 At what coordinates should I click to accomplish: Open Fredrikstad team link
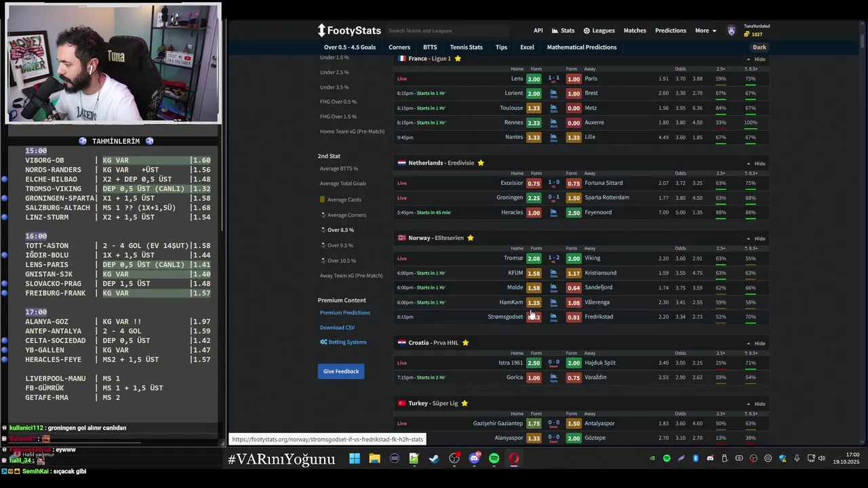pyautogui.click(x=599, y=317)
